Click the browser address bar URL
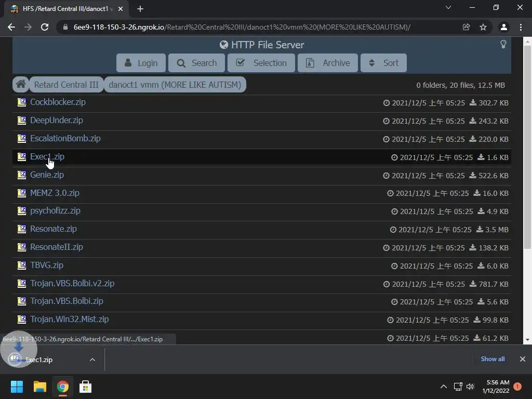This screenshot has height=399, width=532. click(x=242, y=27)
